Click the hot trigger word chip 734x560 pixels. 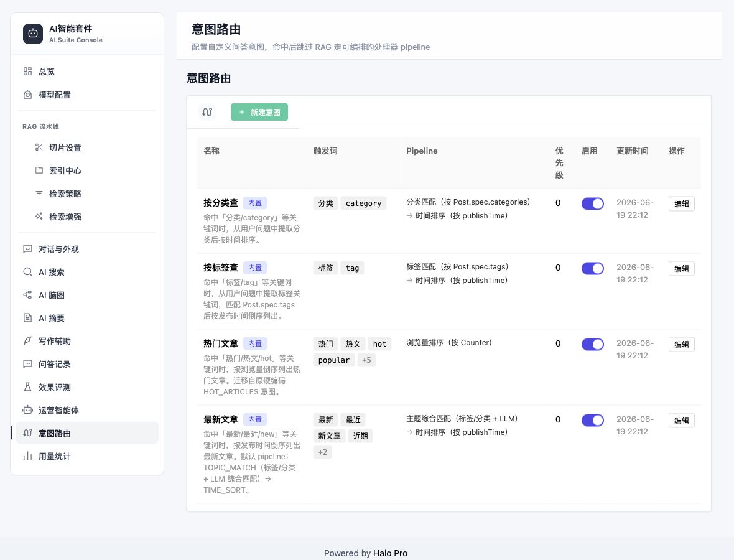379,343
